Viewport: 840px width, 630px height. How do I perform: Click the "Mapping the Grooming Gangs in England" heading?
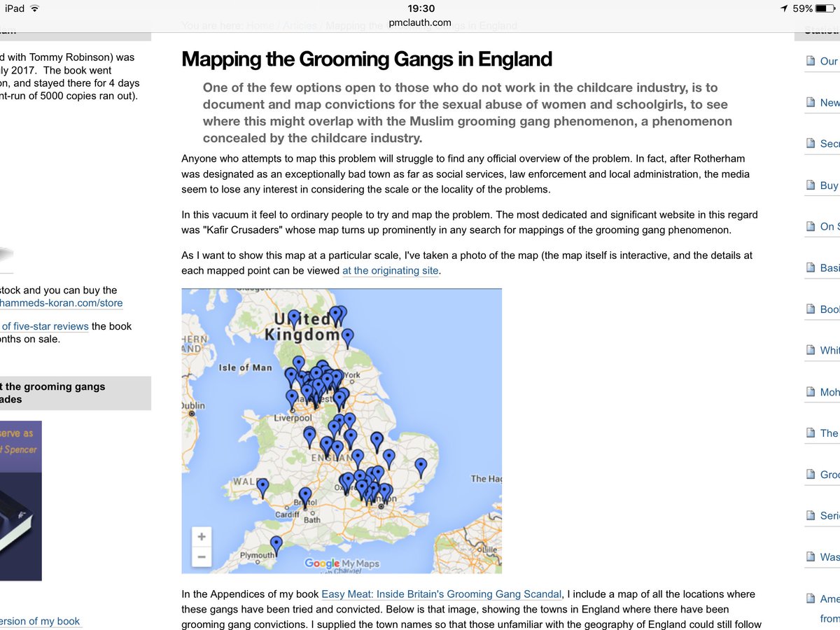pyautogui.click(x=367, y=59)
